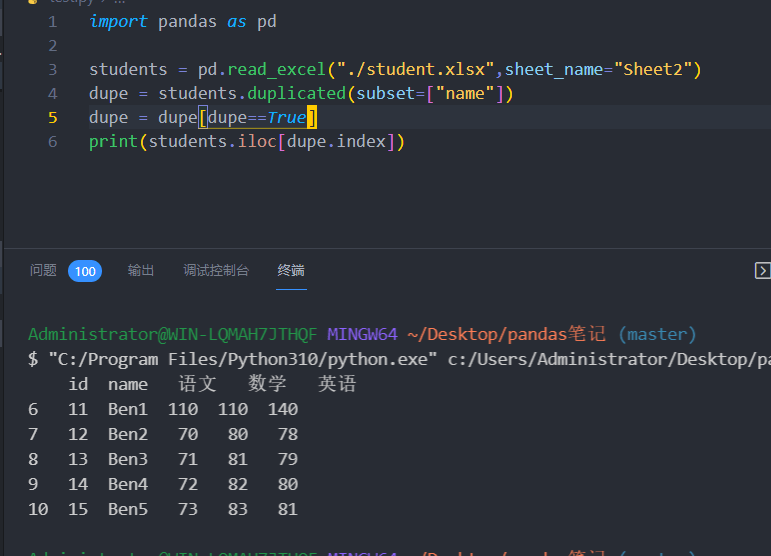Click the terminal shell icon in panel header
The height and width of the screenshot is (556, 771).
(x=761, y=270)
